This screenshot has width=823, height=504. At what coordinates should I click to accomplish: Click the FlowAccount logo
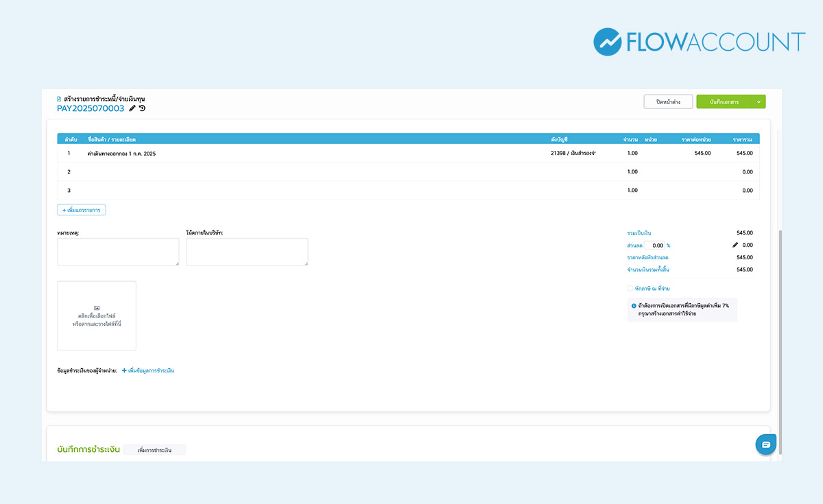coord(699,42)
